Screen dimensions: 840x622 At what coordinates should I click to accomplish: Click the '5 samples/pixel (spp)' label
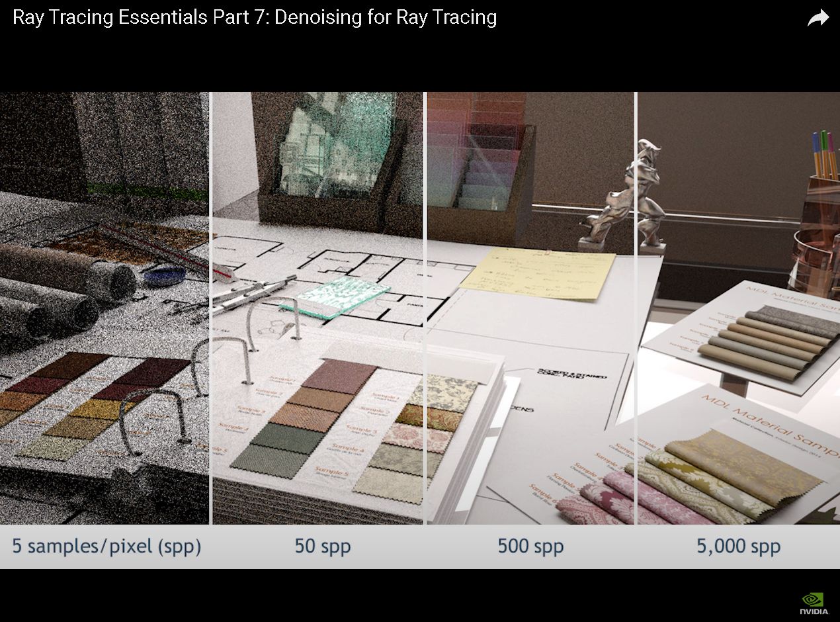point(106,547)
